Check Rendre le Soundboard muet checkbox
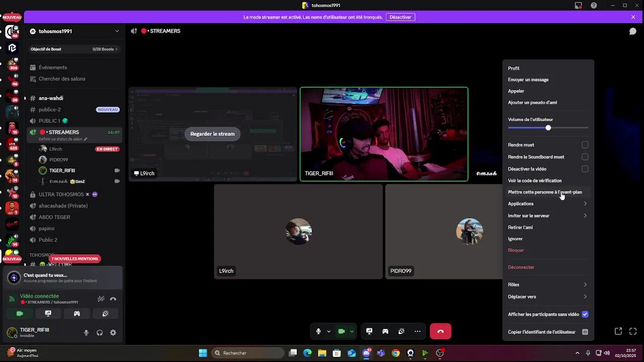This screenshot has width=644, height=362. (x=585, y=157)
